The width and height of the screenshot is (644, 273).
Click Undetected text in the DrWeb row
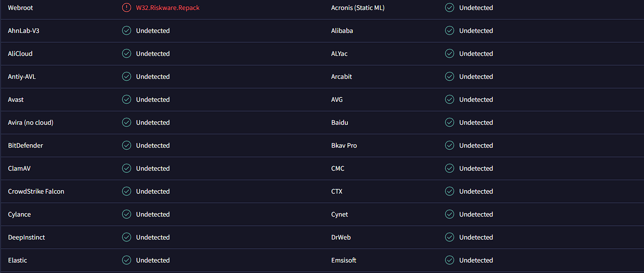click(476, 238)
